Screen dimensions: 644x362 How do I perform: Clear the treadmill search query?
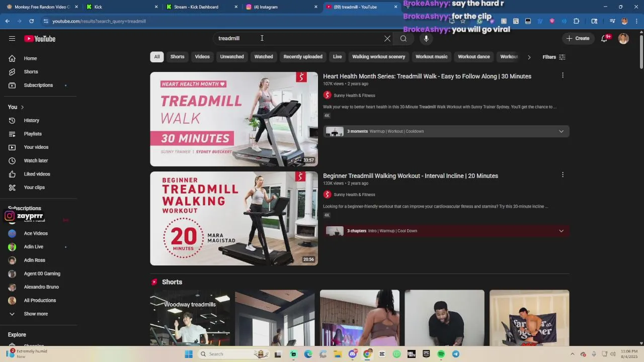click(387, 39)
